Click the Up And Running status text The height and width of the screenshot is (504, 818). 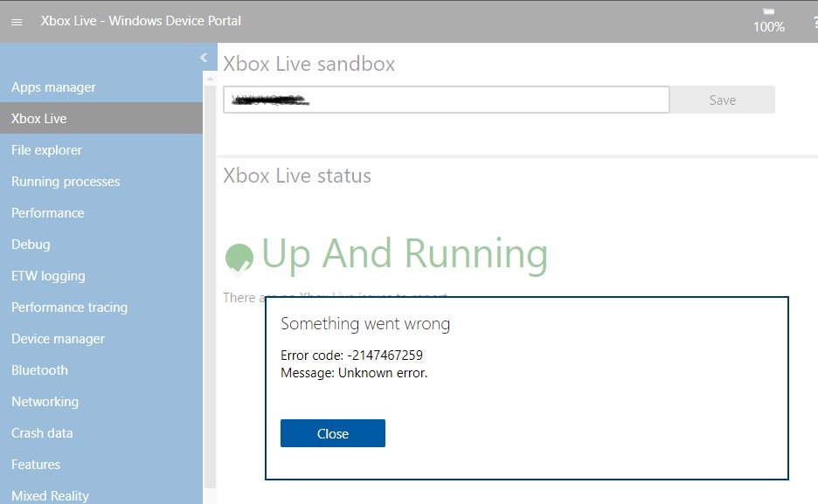pos(405,255)
